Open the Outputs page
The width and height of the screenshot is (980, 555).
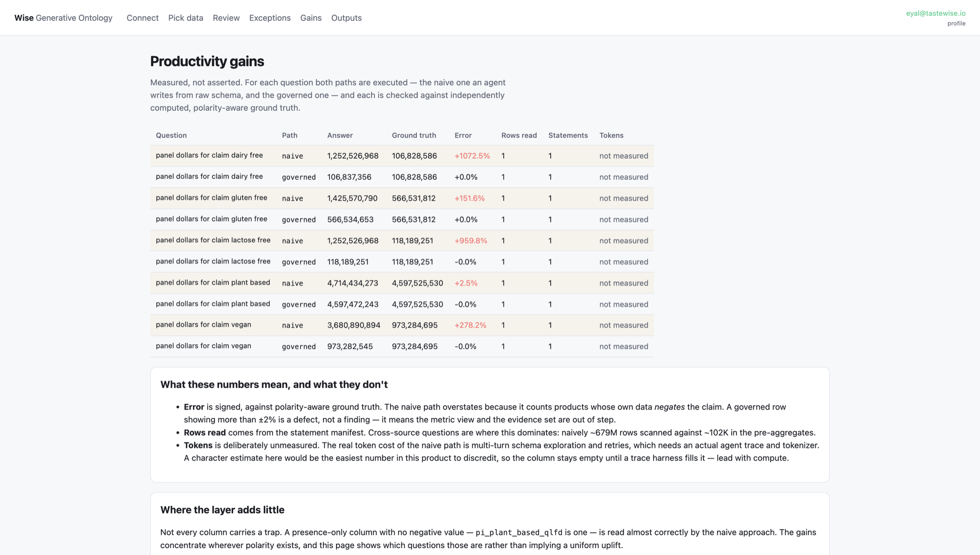click(346, 18)
